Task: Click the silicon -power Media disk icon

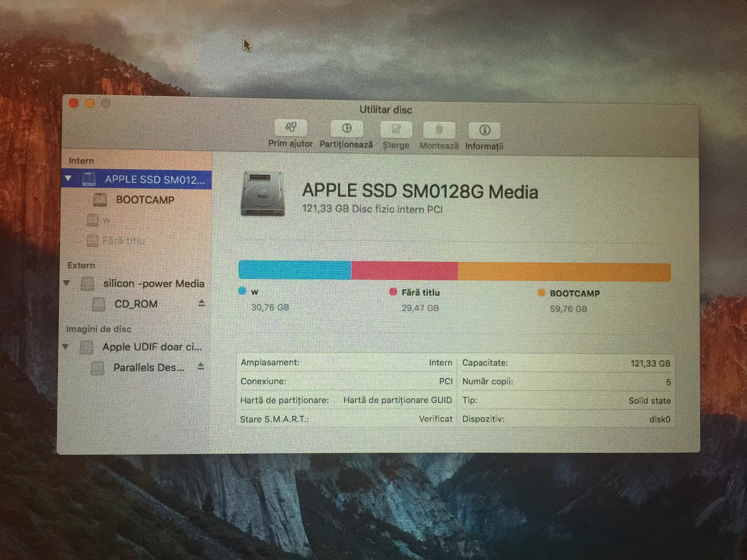Action: (x=88, y=283)
